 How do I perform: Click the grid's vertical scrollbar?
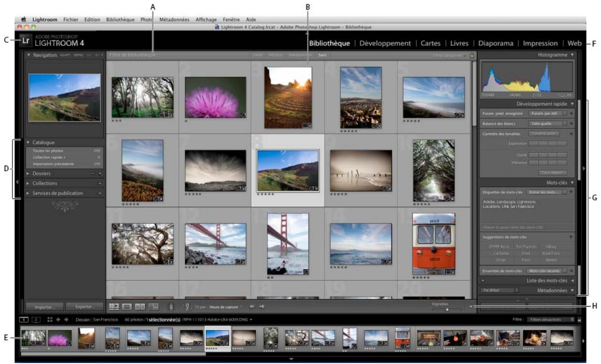coord(473,93)
